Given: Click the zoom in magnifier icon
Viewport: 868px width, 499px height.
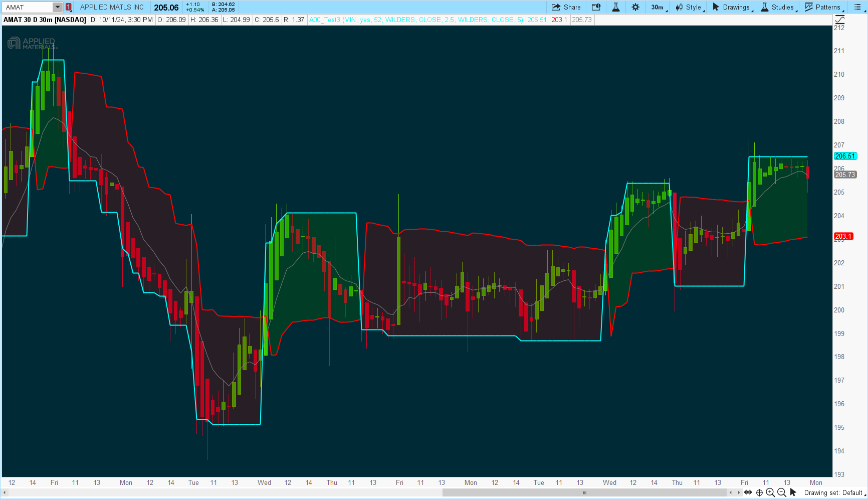Looking at the screenshot, I should coord(770,492).
